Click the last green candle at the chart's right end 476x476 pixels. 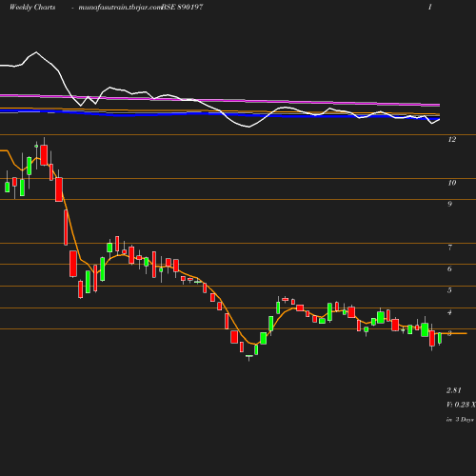point(440,339)
